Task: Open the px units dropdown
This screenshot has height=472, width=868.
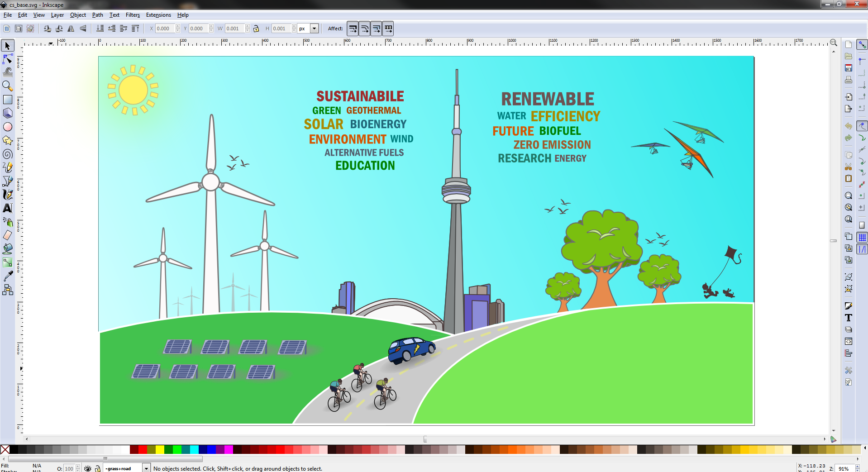Action: (314, 29)
